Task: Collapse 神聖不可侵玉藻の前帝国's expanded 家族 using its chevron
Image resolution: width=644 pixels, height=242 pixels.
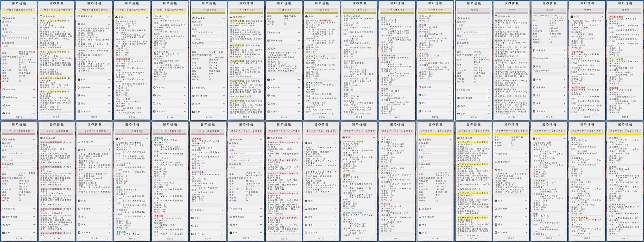Action: click(x=147, y=17)
